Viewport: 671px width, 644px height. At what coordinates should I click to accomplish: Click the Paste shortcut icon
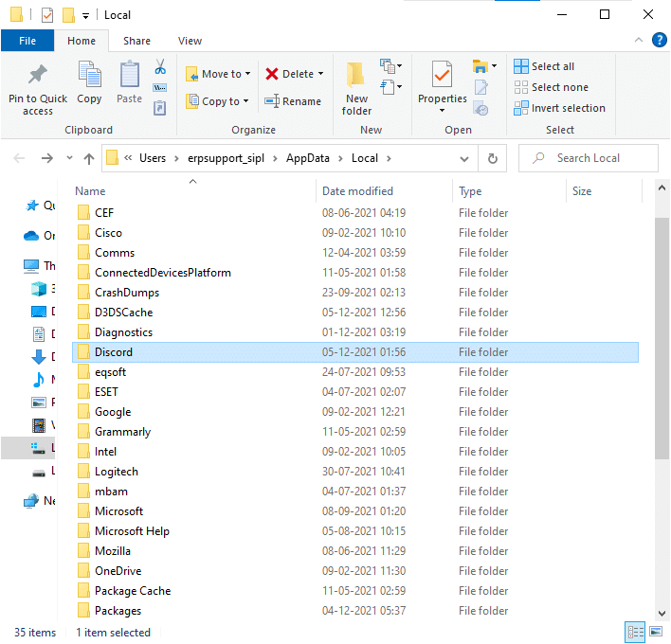159,108
